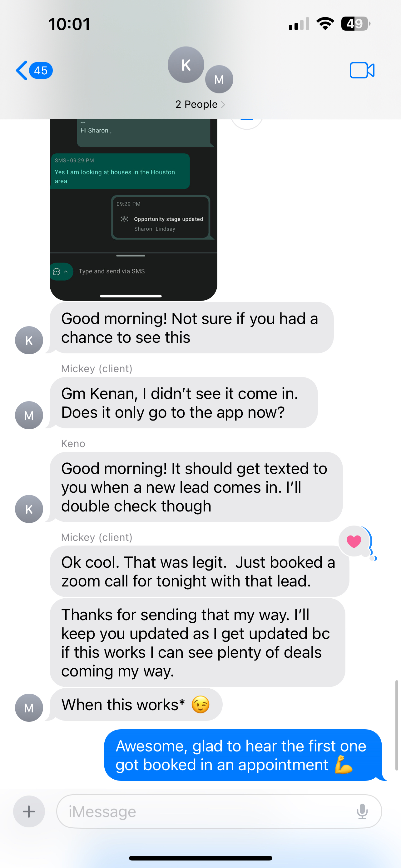Select the Gm Kenan message bubble
This screenshot has width=401, height=868.
click(x=184, y=403)
